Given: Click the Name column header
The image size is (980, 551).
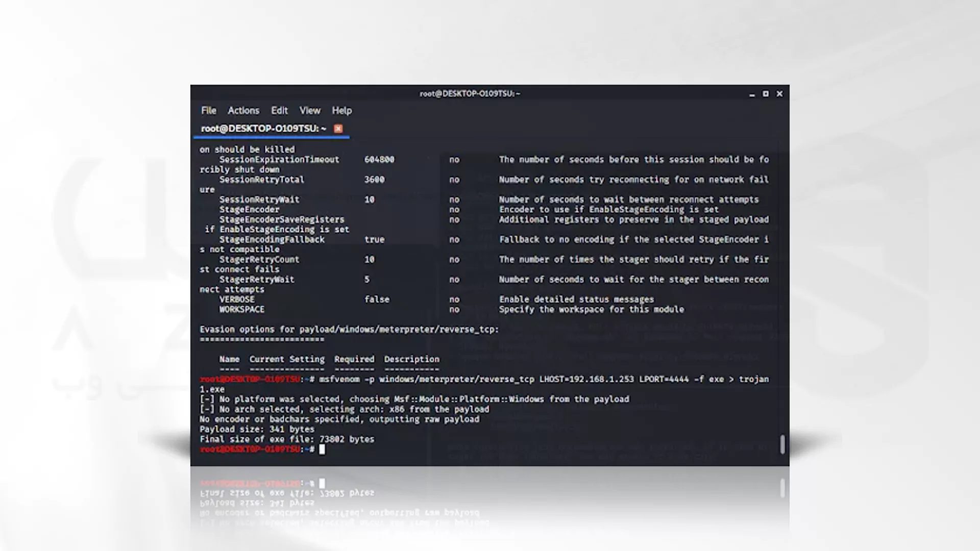Looking at the screenshot, I should (x=229, y=359).
